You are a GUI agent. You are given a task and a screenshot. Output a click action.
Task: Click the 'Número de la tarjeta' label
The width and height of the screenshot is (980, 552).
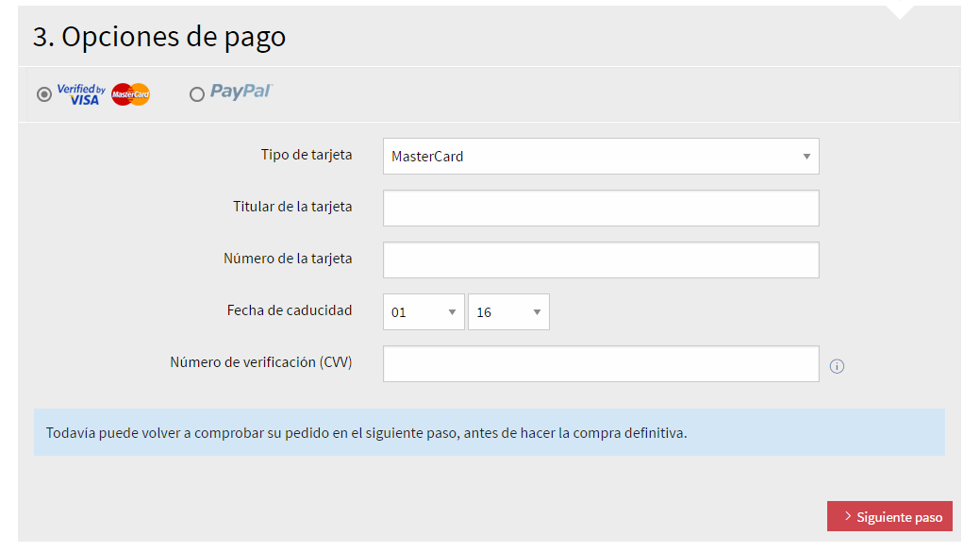coord(288,259)
